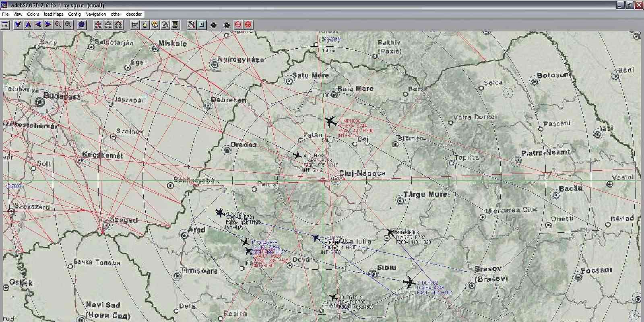This screenshot has height=322, width=644.
Task: Select aircraft DLH762 near Brasov
Action: click(409, 283)
